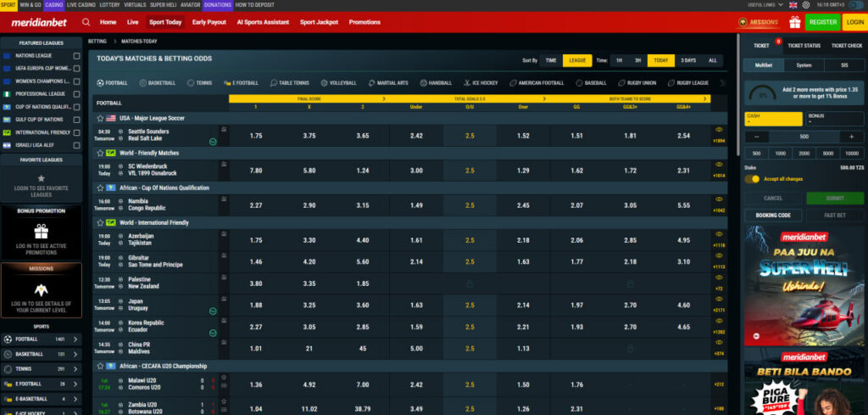Check the International Friendly checkbox

click(76, 132)
